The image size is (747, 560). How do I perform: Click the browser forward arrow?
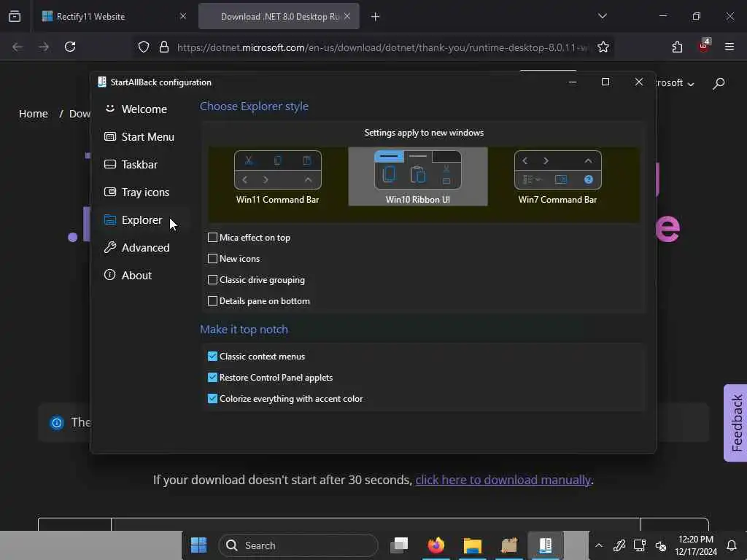tap(43, 47)
